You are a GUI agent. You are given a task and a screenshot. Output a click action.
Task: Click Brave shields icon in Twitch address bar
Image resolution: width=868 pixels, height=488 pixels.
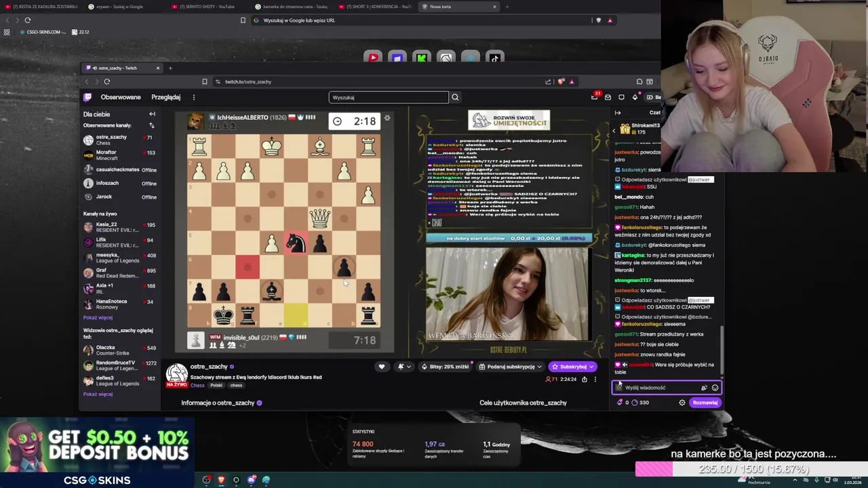click(561, 81)
